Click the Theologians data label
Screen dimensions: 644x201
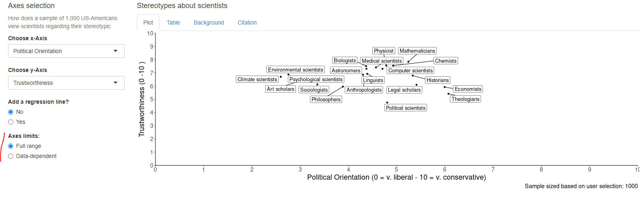465,99
